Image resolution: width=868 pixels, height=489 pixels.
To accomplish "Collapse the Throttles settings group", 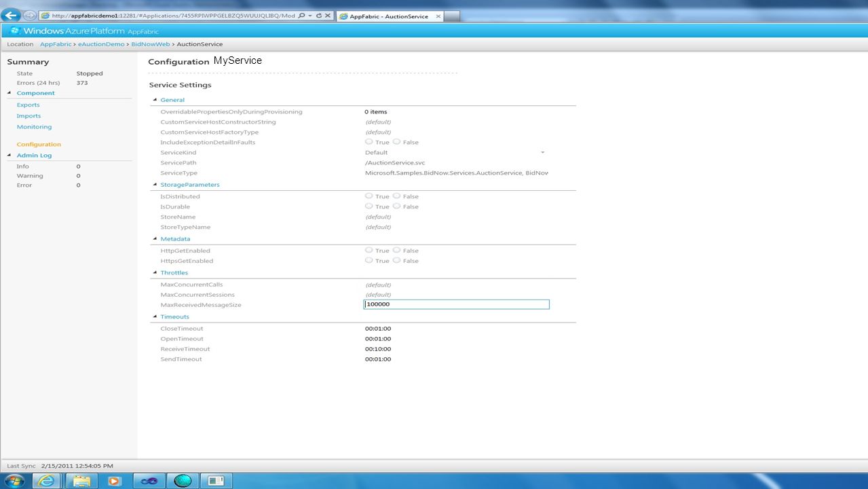I will pyautogui.click(x=155, y=273).
